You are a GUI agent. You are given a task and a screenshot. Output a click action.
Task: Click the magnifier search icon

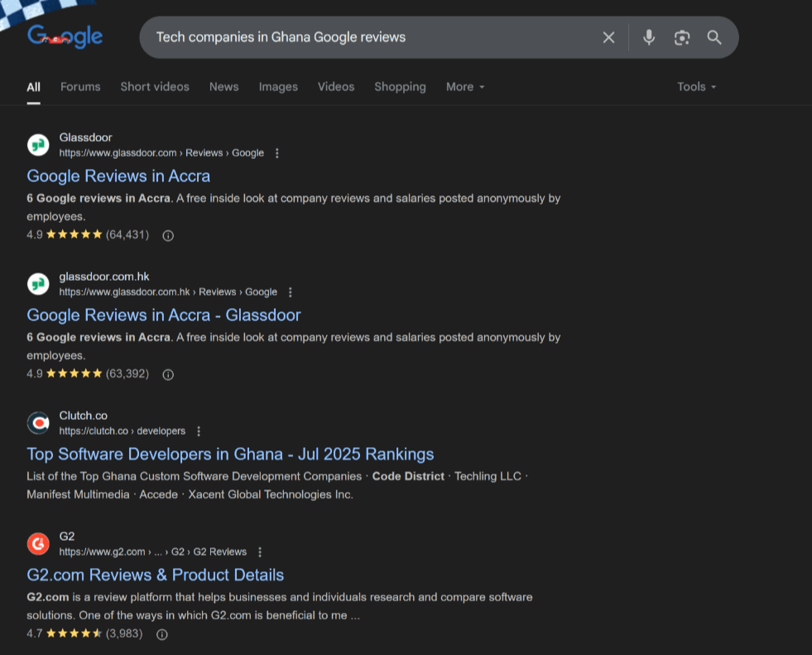point(714,37)
